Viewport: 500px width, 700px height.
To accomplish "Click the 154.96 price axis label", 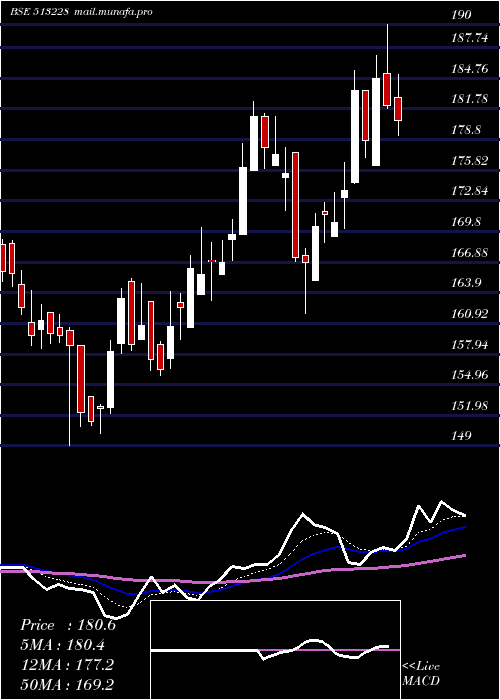I will (x=470, y=375).
